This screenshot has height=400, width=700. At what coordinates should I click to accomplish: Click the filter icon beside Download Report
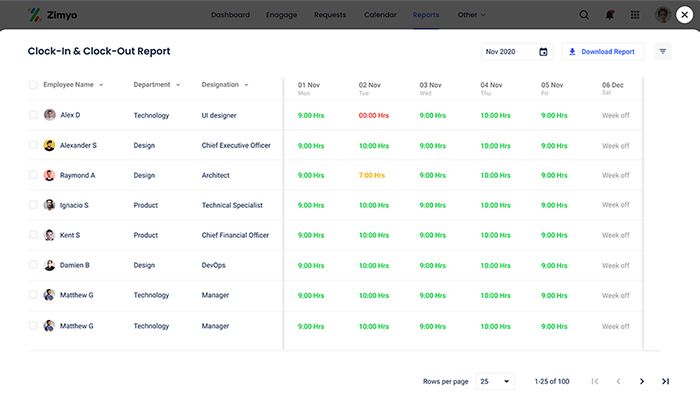pyautogui.click(x=663, y=52)
